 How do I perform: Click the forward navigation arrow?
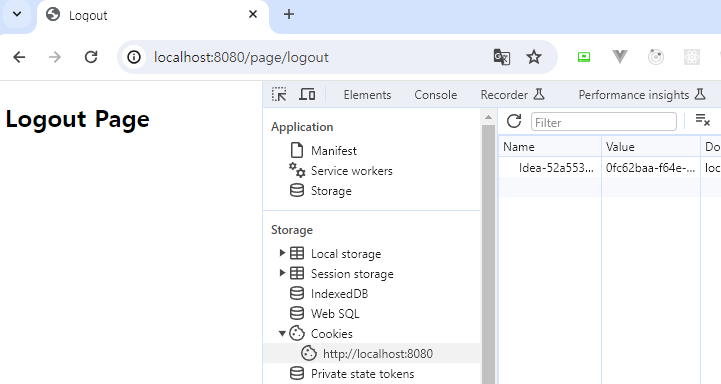[55, 57]
